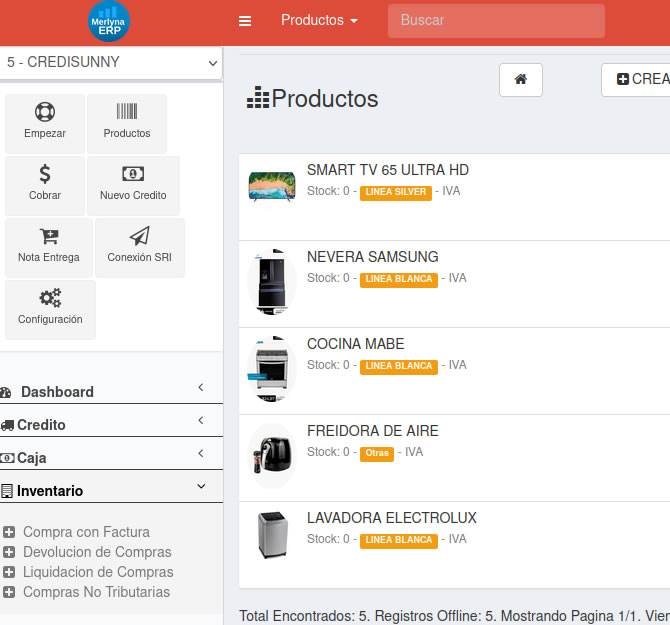Expand the Caja sidebar section
This screenshot has width=670, height=625.
(x=111, y=458)
